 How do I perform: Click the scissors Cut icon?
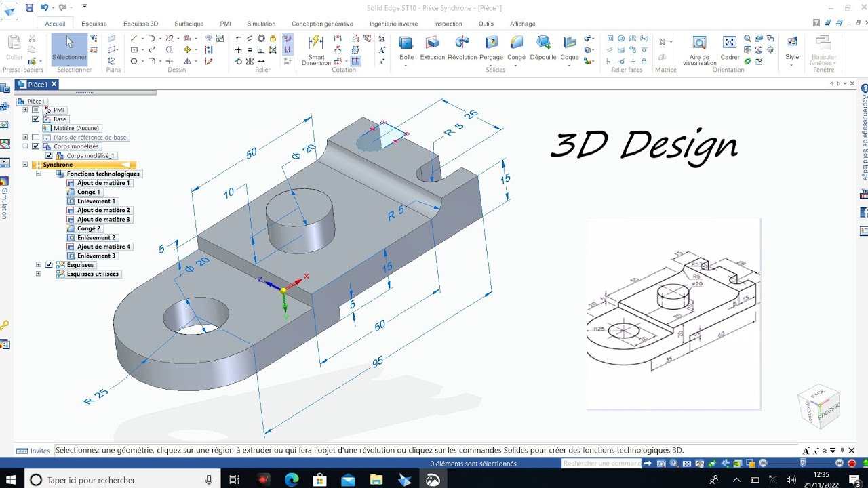[x=32, y=39]
